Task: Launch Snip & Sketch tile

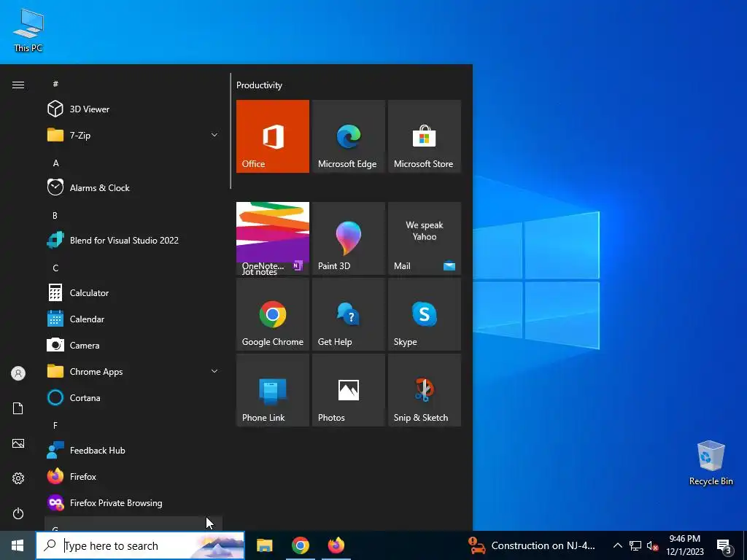Action: (x=425, y=390)
